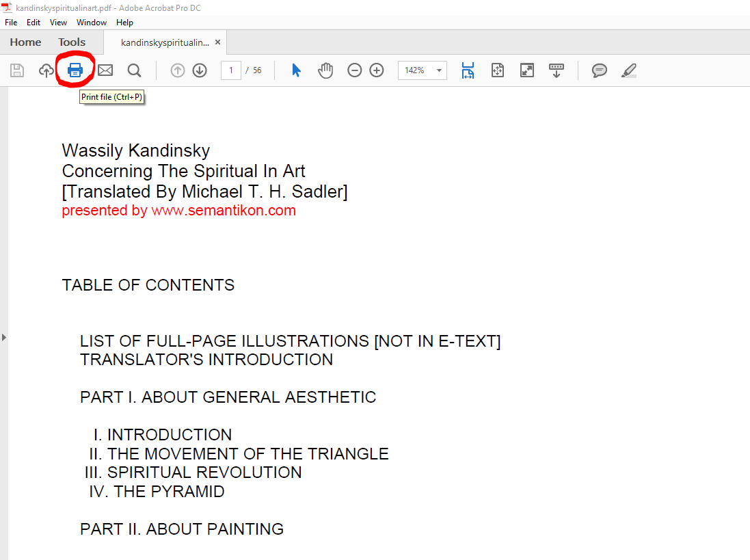The image size is (750, 560).
Task: Switch to the Home tab
Action: coord(25,42)
